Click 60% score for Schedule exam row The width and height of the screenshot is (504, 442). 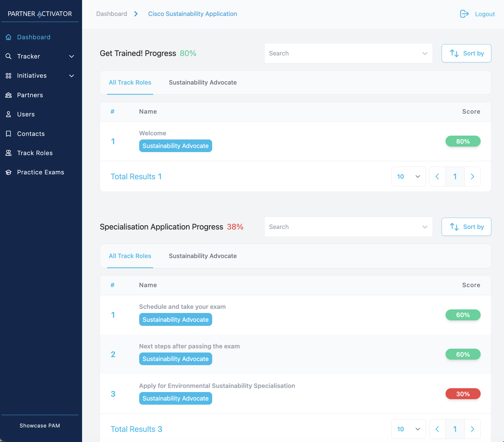(463, 315)
